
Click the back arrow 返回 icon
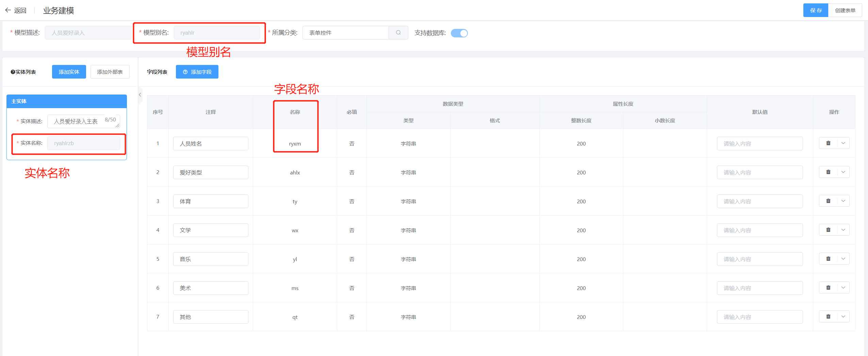point(8,10)
